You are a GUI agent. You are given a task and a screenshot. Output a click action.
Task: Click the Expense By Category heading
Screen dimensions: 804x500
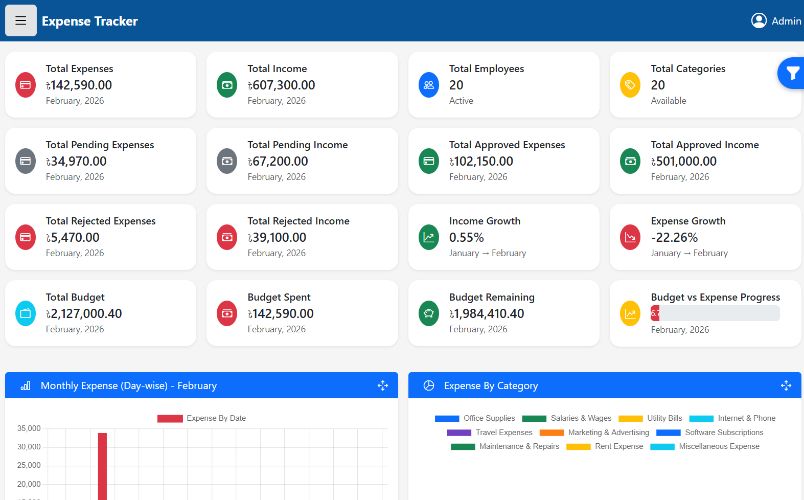click(491, 386)
